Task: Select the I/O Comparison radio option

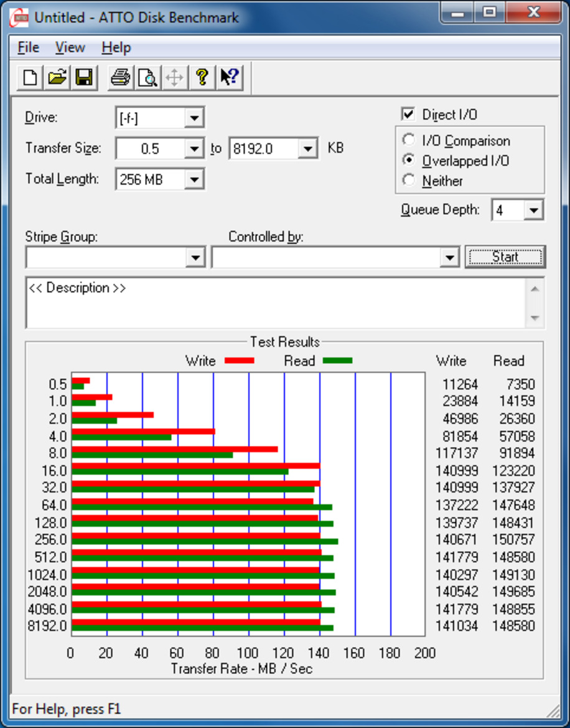Action: pyautogui.click(x=409, y=140)
